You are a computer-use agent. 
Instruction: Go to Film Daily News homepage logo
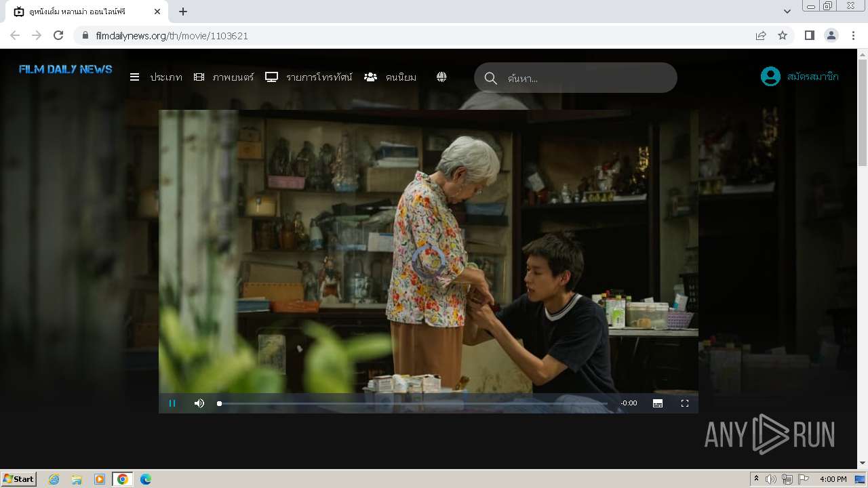click(66, 69)
